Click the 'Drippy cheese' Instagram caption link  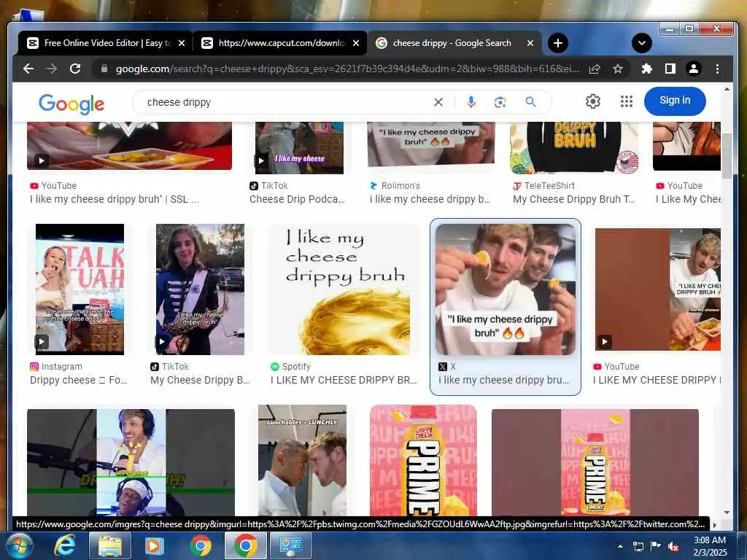coord(79,380)
